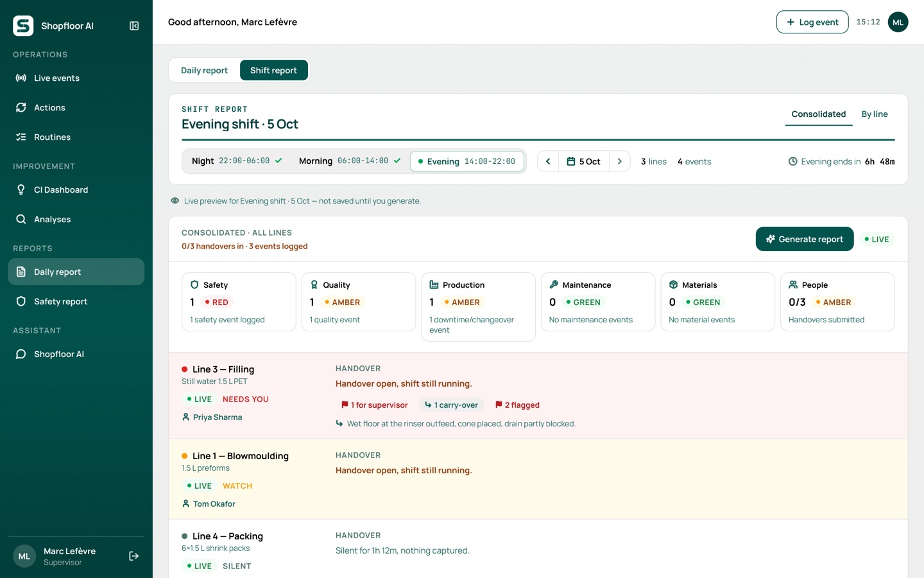924x578 pixels.
Task: Open the Safety report page
Action: point(76,302)
